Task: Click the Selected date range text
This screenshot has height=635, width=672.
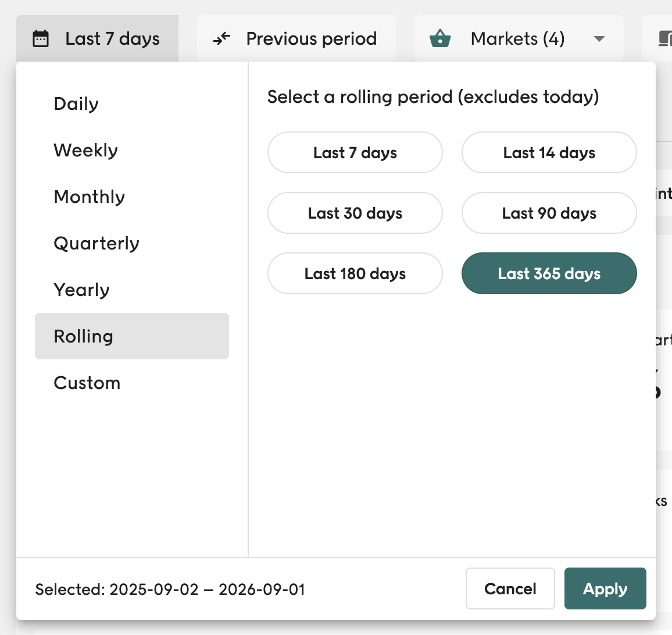Action: click(170, 590)
